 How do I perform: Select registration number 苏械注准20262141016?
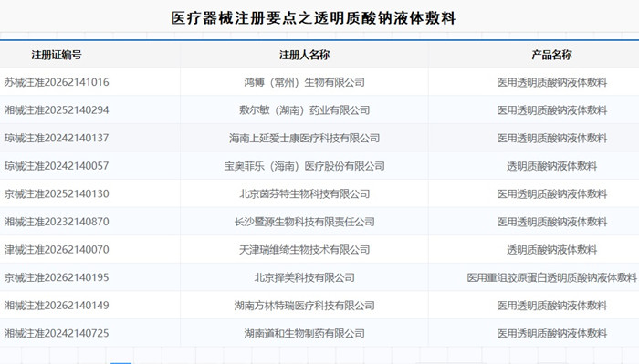click(x=57, y=82)
